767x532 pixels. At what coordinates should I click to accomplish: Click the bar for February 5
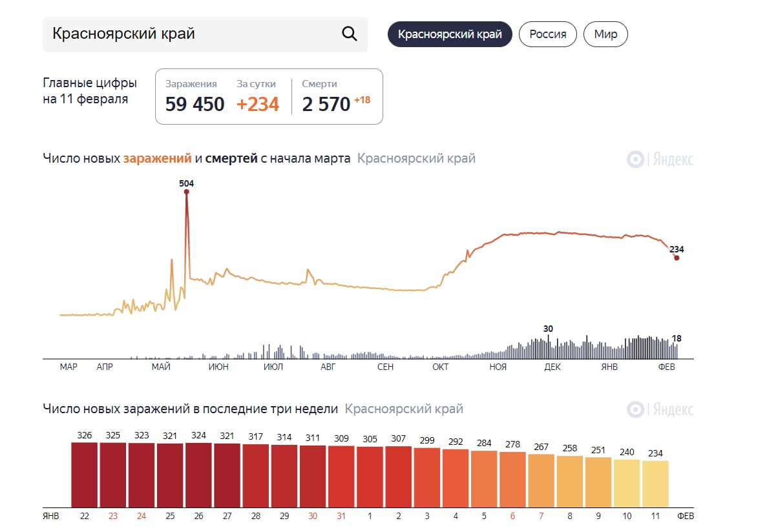coord(484,478)
